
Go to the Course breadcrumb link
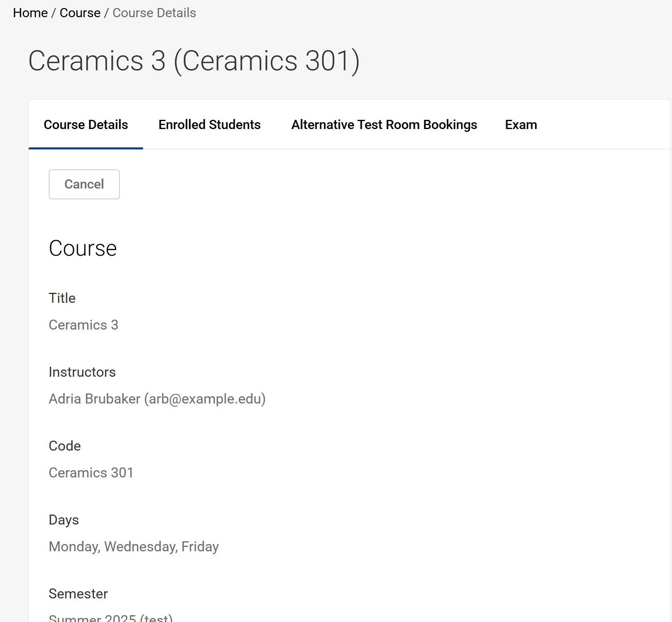(x=80, y=13)
